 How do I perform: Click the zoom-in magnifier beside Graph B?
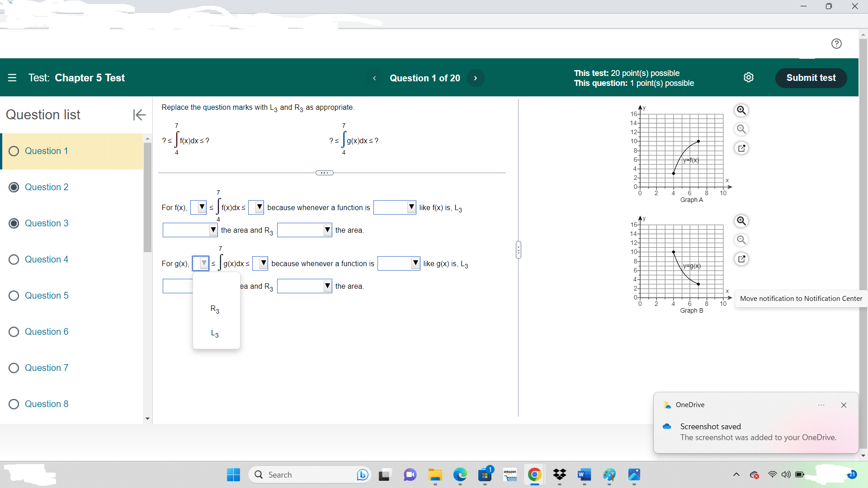[741, 221]
